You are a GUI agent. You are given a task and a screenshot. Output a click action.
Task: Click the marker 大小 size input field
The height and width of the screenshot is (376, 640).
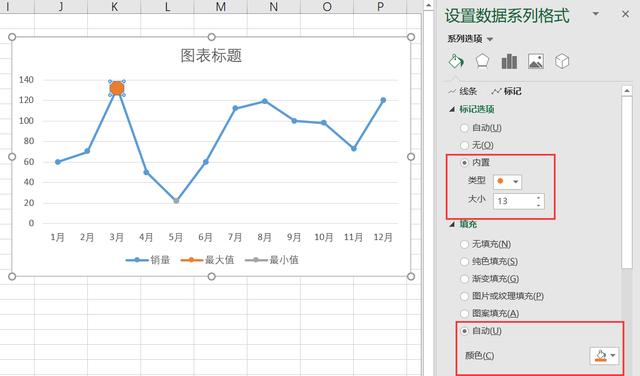[514, 201]
